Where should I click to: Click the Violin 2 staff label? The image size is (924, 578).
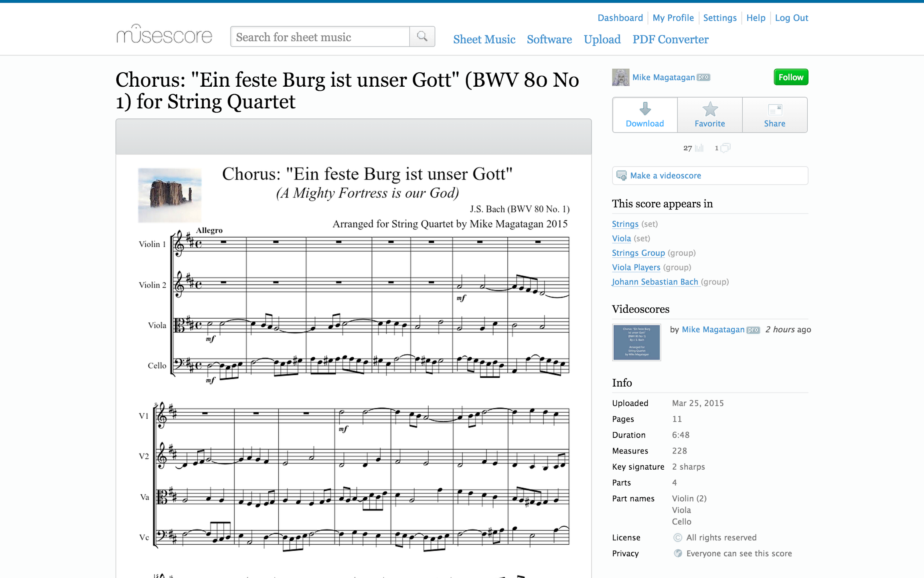[152, 285]
